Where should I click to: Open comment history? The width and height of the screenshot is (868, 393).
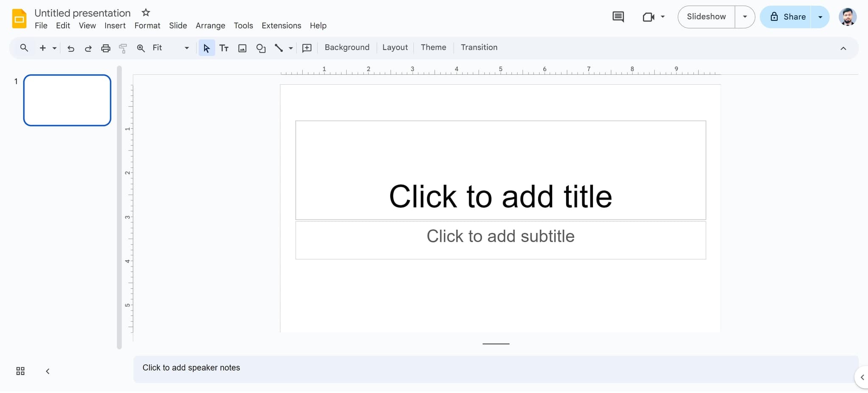[x=618, y=17]
